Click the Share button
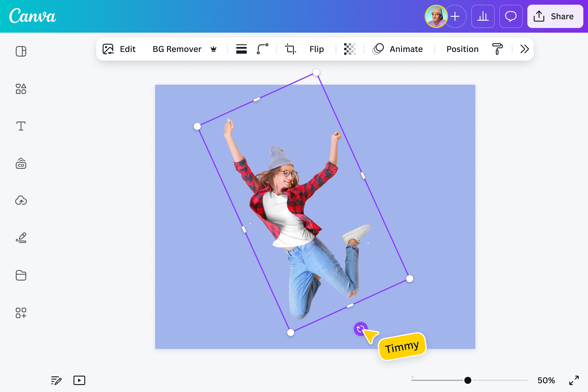588x392 pixels. pyautogui.click(x=555, y=16)
